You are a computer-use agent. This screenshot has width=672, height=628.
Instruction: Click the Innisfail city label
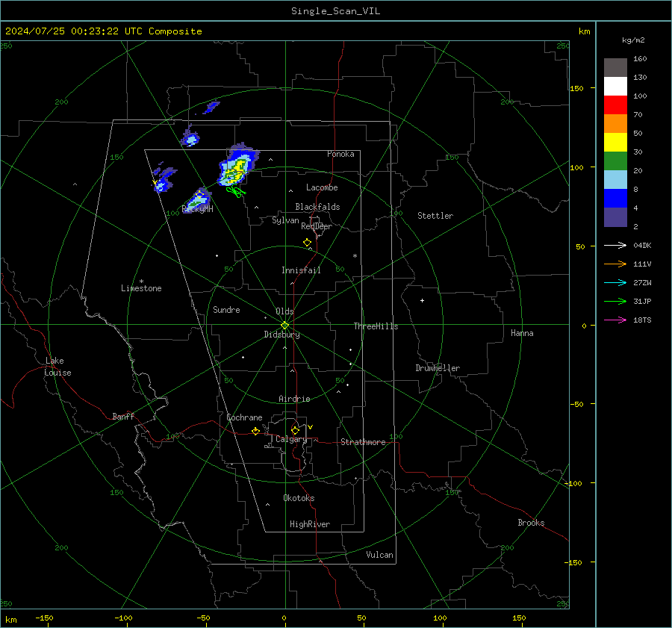coord(301,270)
